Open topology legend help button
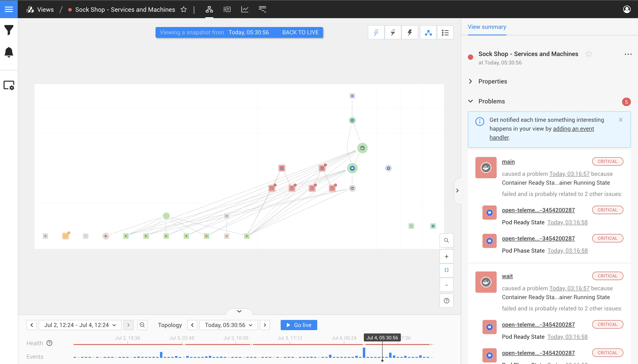The height and width of the screenshot is (364, 638). pos(446,301)
